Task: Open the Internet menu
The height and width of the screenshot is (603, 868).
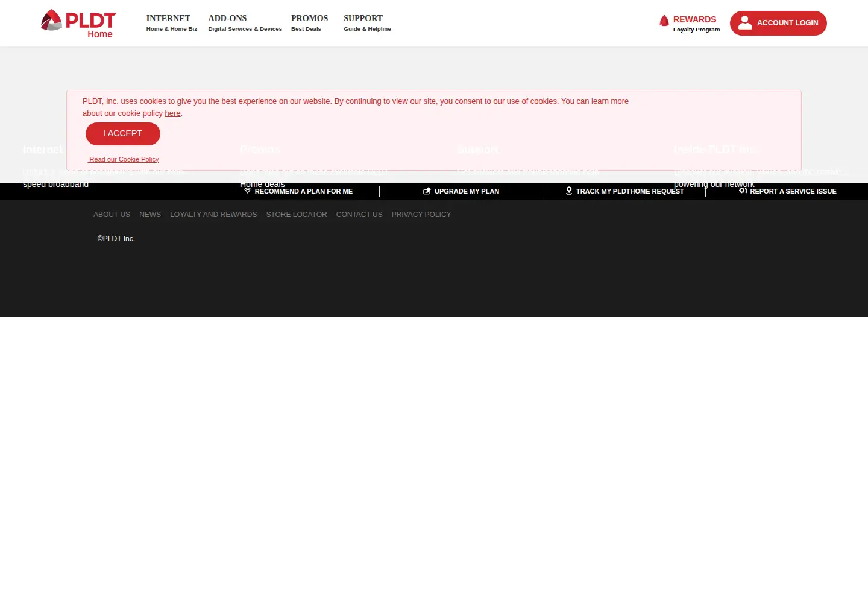Action: tap(172, 23)
